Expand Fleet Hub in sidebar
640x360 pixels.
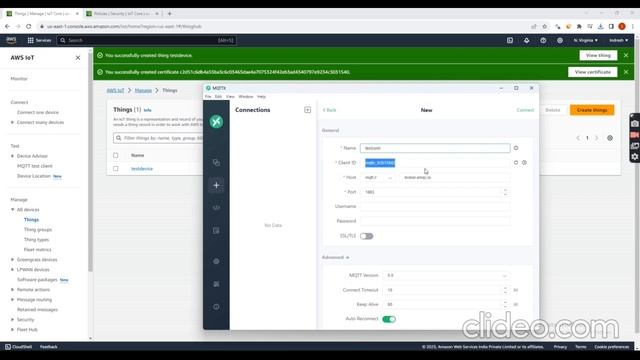[x=12, y=330]
